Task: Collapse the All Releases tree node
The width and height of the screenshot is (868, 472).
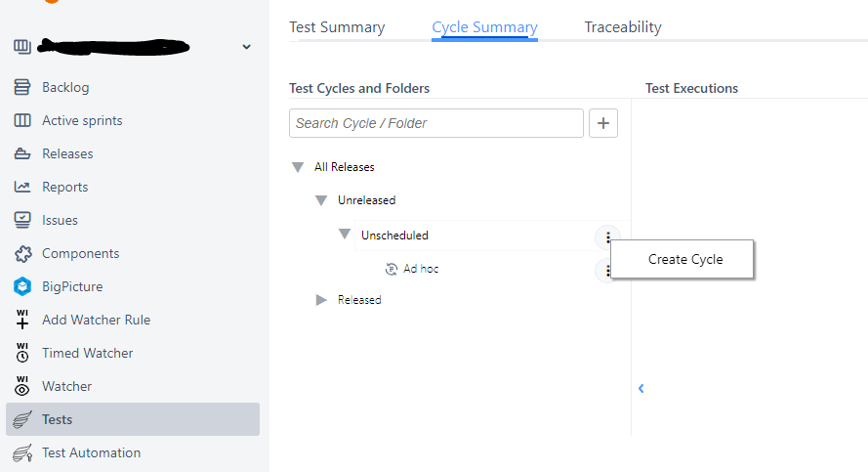Action: 298,167
